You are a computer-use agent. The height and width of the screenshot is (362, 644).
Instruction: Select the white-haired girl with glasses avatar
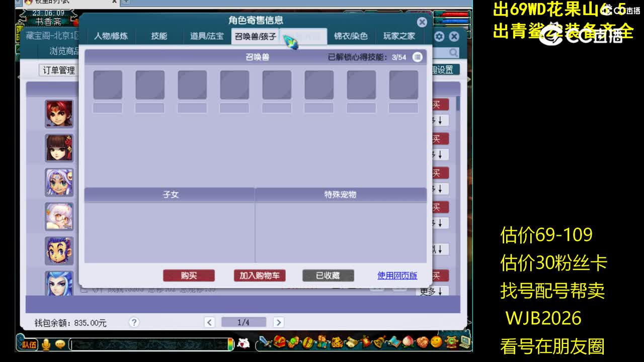click(59, 216)
